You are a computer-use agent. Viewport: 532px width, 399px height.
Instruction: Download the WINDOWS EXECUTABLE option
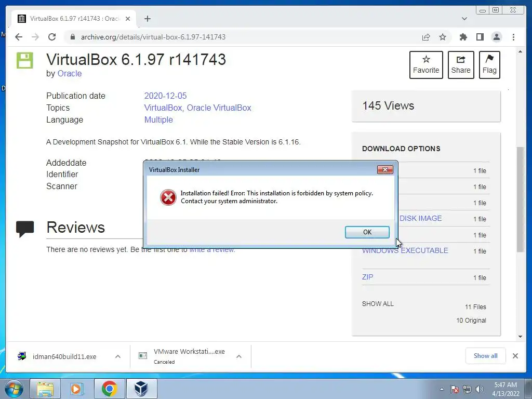pos(405,251)
